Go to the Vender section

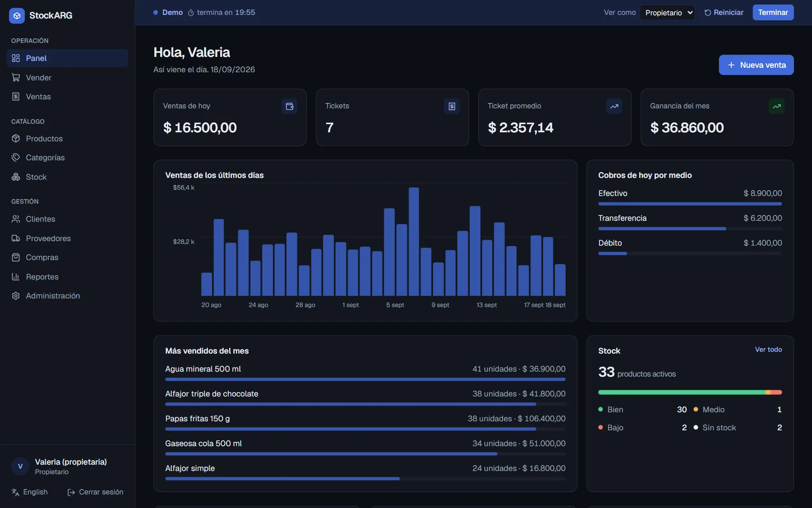coord(67,78)
